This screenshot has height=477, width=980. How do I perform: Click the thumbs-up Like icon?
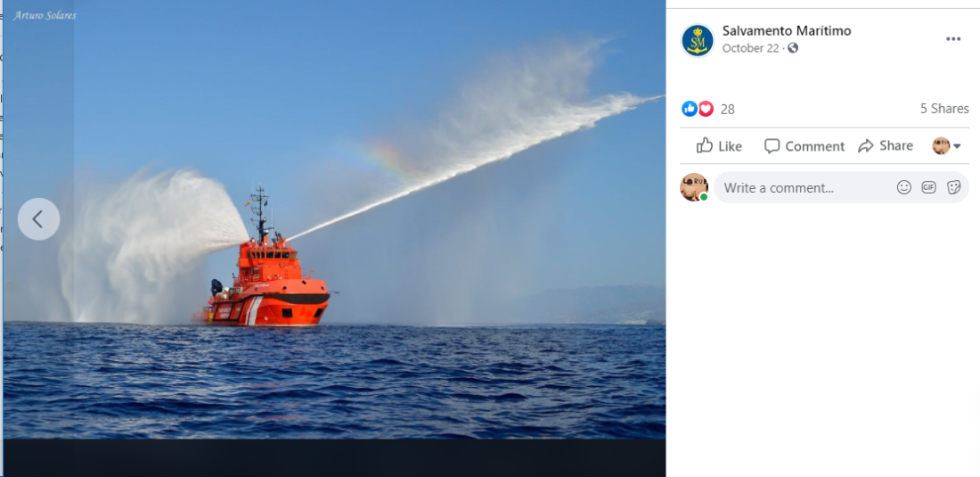pos(705,145)
